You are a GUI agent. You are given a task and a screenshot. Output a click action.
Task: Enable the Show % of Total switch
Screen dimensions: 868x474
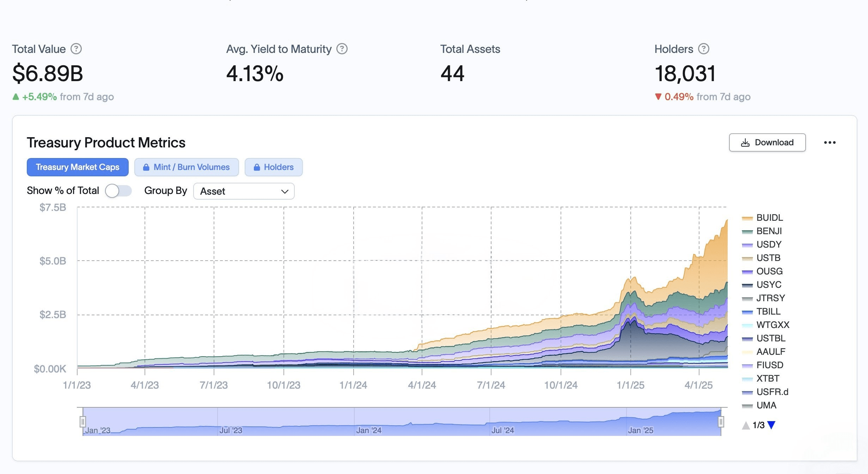(118, 191)
